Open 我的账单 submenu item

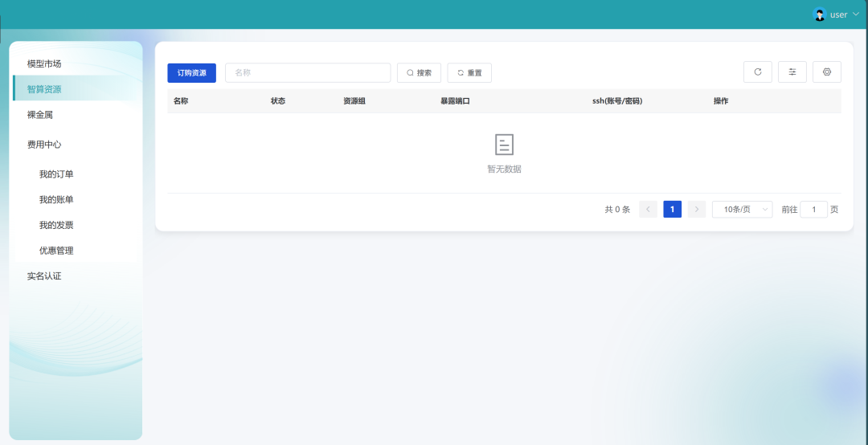[56, 200]
